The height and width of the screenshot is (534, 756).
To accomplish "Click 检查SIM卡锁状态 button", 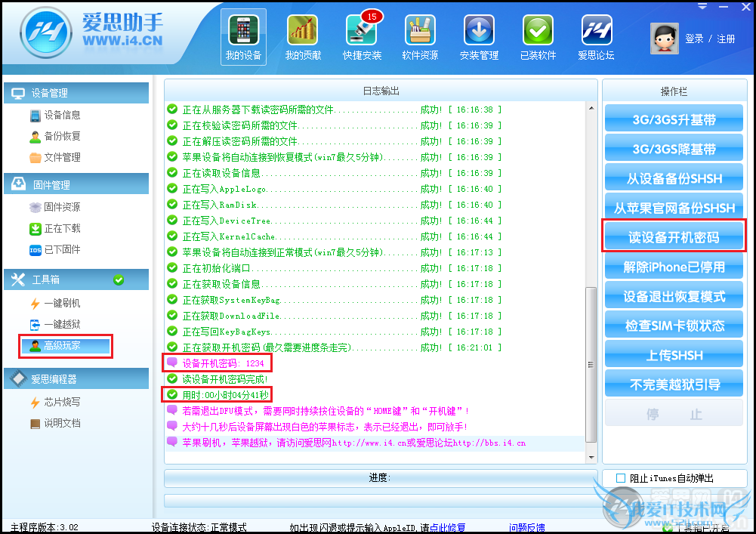I will click(x=674, y=325).
